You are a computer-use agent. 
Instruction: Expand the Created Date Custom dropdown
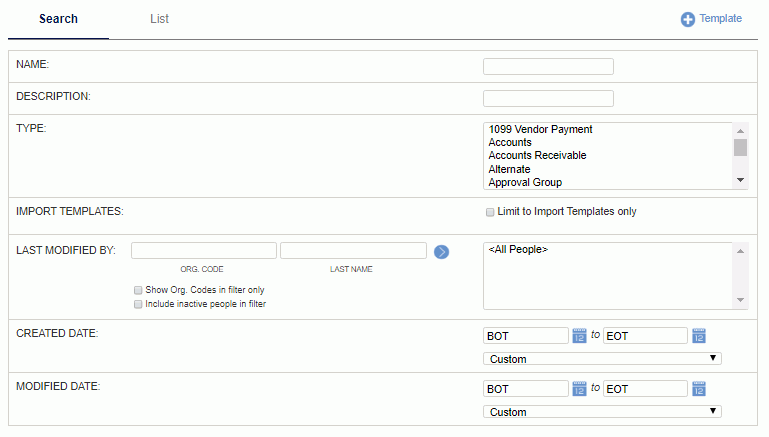tap(602, 359)
